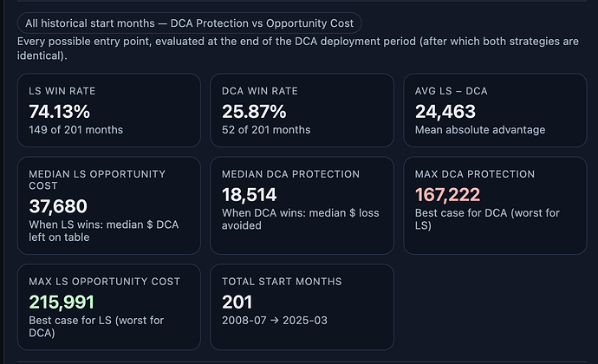
Task: Click the AVG LS − DCA card title
Action: tap(452, 91)
